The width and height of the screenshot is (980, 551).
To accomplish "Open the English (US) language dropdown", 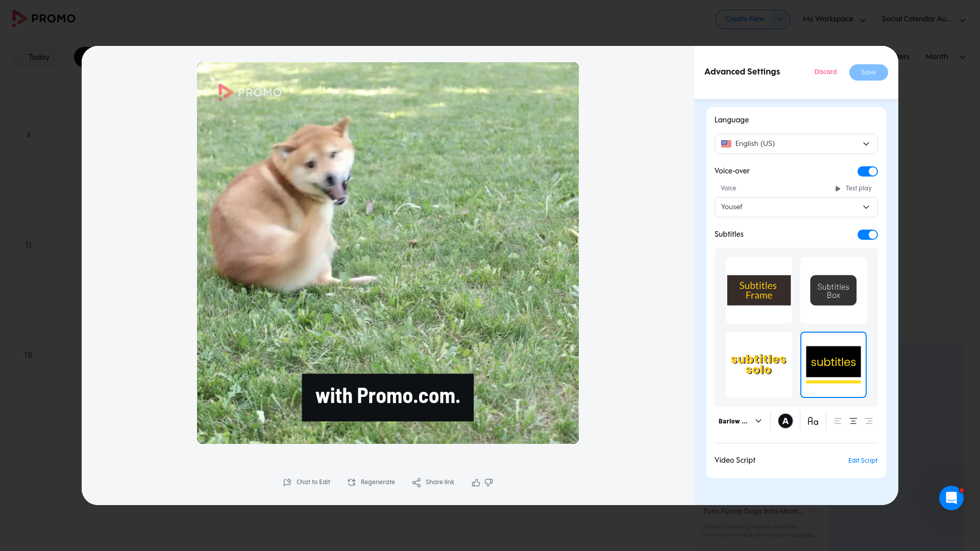I will 796,144.
